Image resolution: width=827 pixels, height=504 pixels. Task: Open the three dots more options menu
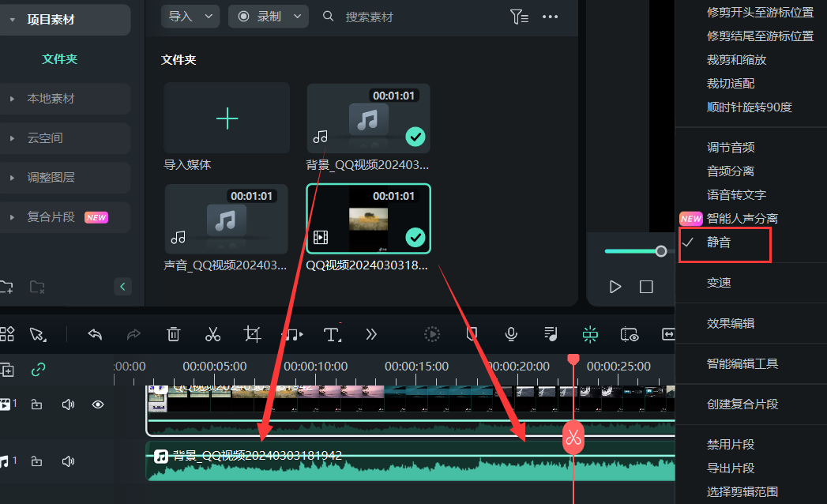click(x=550, y=17)
